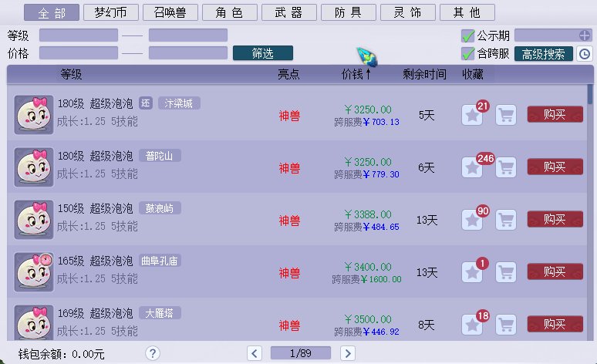Sort by 价钱 column header
The image size is (597, 364).
[356, 74]
